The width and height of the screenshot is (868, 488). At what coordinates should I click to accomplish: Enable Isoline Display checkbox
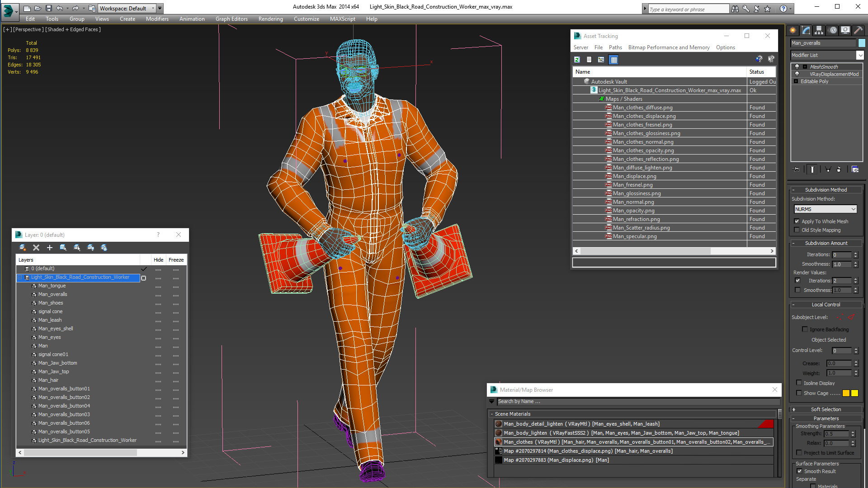coord(799,383)
